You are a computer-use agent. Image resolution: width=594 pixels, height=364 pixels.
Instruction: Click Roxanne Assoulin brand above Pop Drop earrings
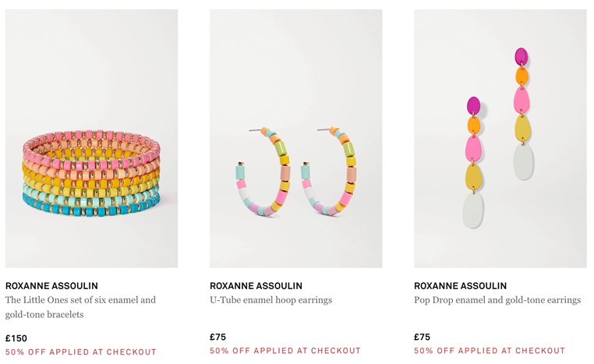click(x=460, y=285)
